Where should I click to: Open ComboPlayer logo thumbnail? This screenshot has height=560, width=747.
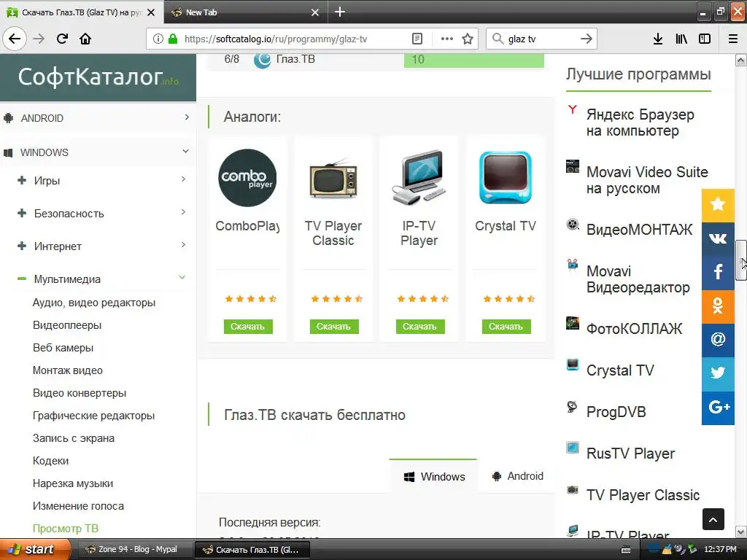click(x=247, y=178)
